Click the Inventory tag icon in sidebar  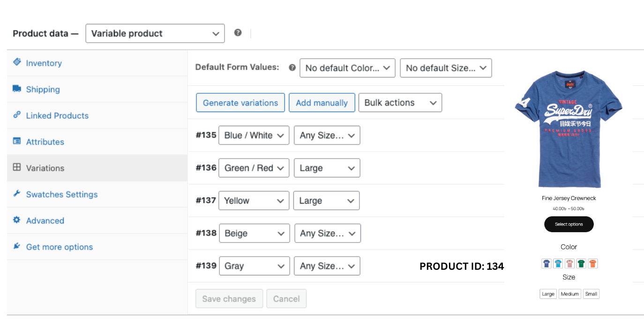(x=17, y=62)
